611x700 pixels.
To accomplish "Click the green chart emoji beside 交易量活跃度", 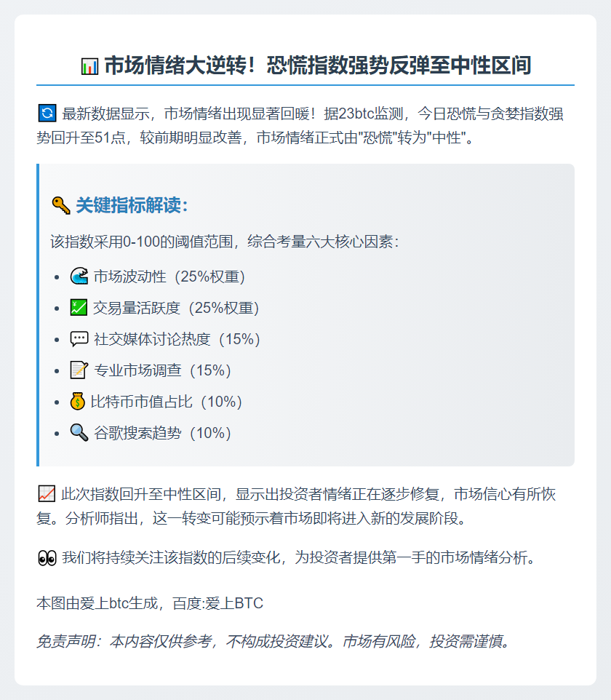I will 79,308.
